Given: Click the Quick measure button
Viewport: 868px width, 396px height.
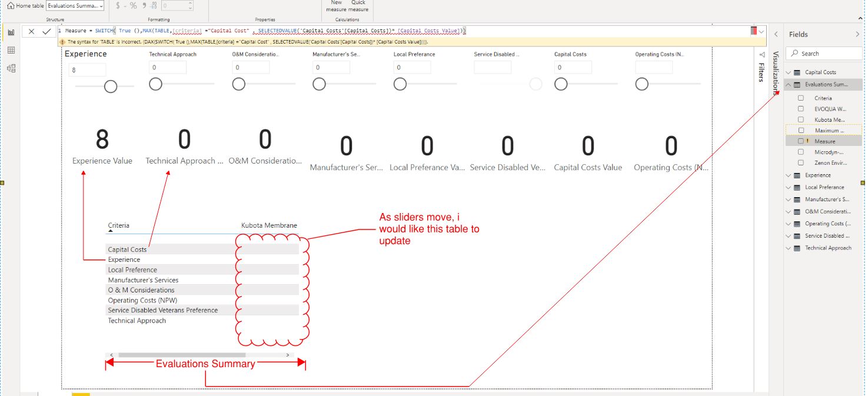Looking at the screenshot, I should click(x=358, y=6).
